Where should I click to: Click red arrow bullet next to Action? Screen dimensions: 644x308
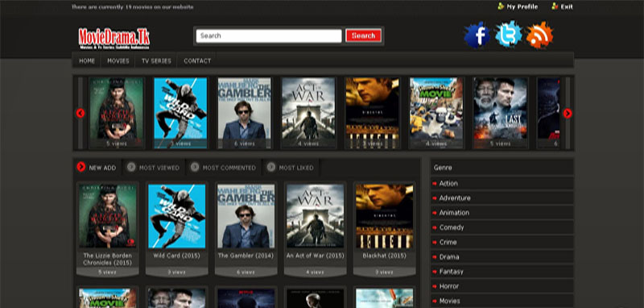pos(435,183)
